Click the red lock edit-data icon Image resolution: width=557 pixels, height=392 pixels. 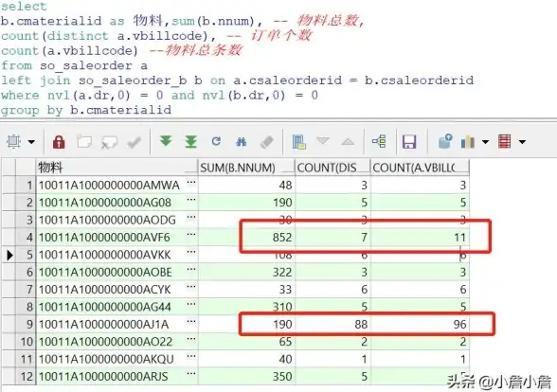(59, 142)
